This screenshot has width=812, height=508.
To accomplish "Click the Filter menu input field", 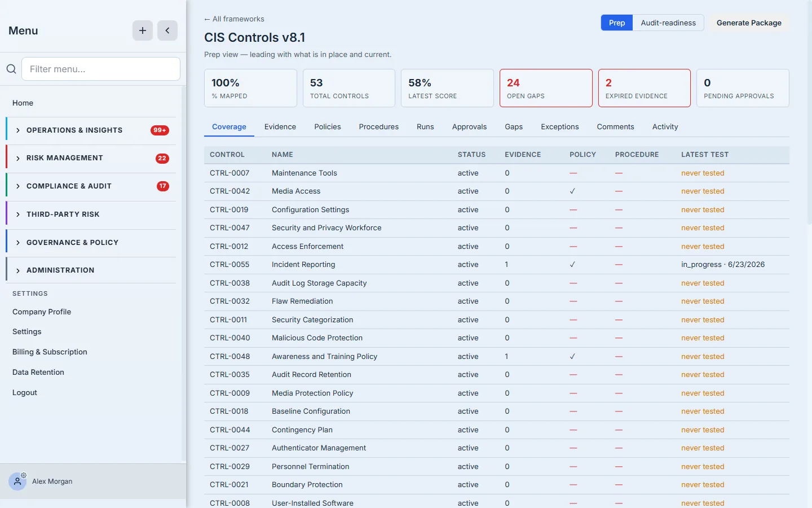I will point(101,69).
